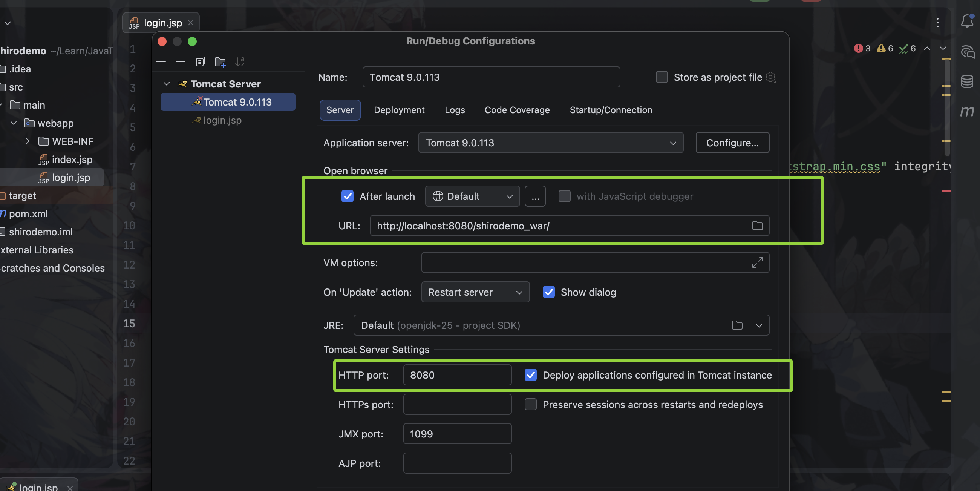Click the Create New Folder icon
The height and width of the screenshot is (491, 980).
(220, 62)
